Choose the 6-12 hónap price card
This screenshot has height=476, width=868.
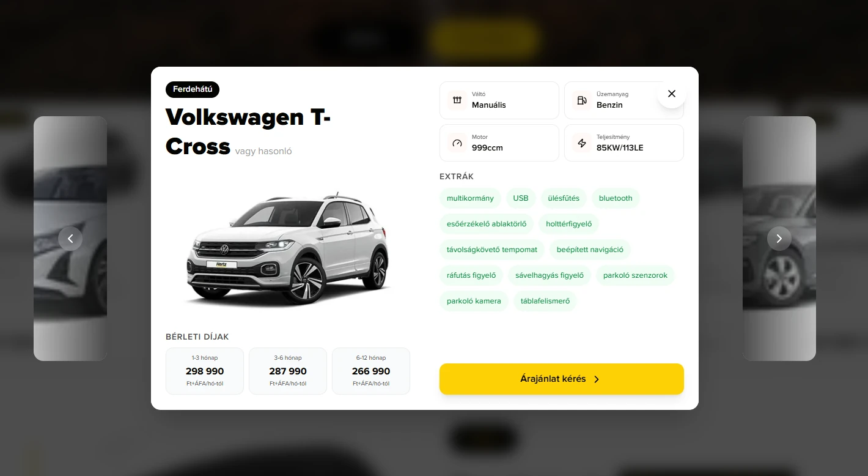pyautogui.click(x=371, y=371)
